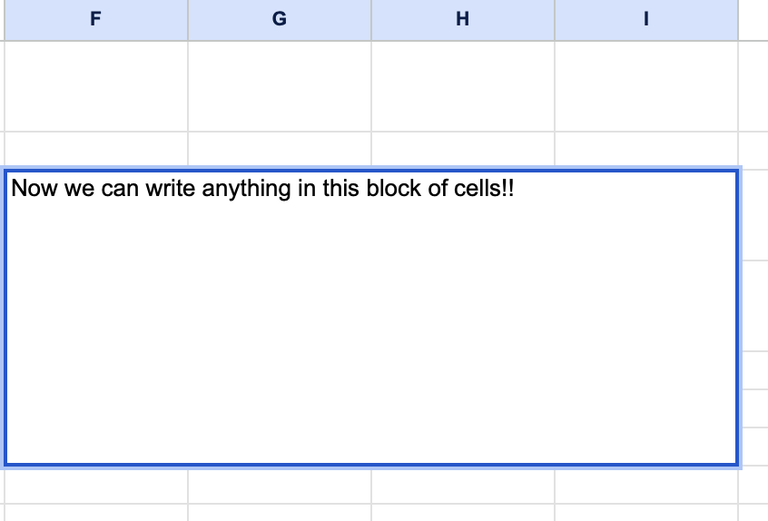
Task: Click the partial cell right of column I's tall cell
Action: coord(754,86)
